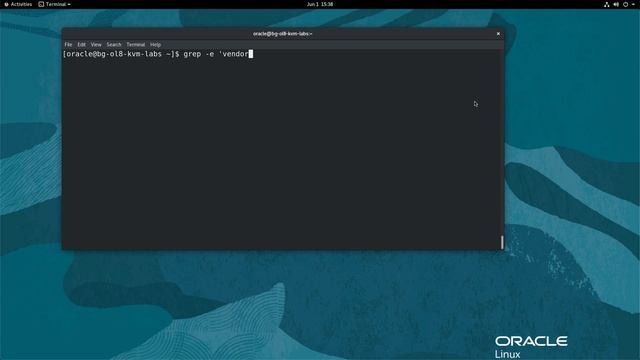The image size is (640, 360).
Task: Open the Activities overview
Action: click(18, 4)
